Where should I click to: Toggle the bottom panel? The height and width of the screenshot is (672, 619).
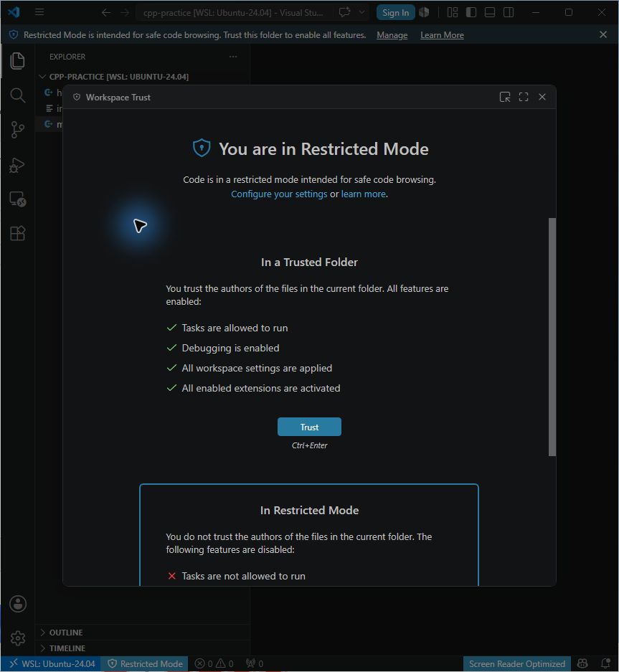coord(490,12)
